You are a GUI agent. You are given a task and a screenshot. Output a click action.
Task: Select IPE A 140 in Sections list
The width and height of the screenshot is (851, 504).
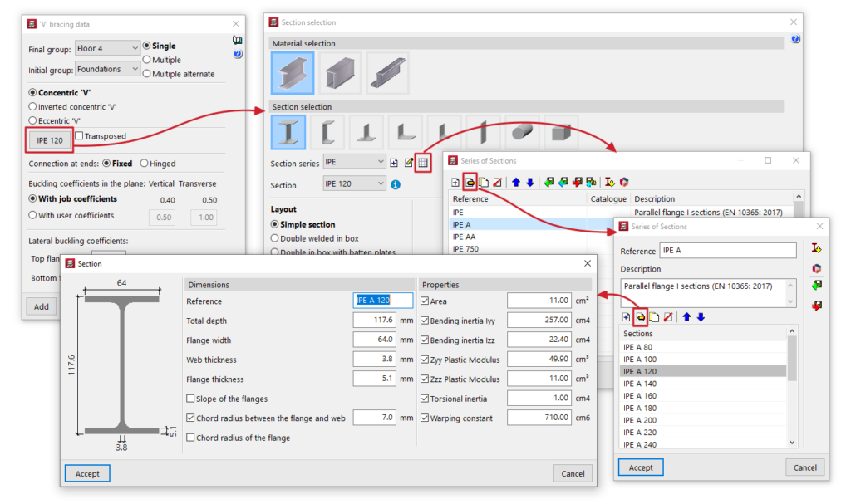click(x=703, y=384)
